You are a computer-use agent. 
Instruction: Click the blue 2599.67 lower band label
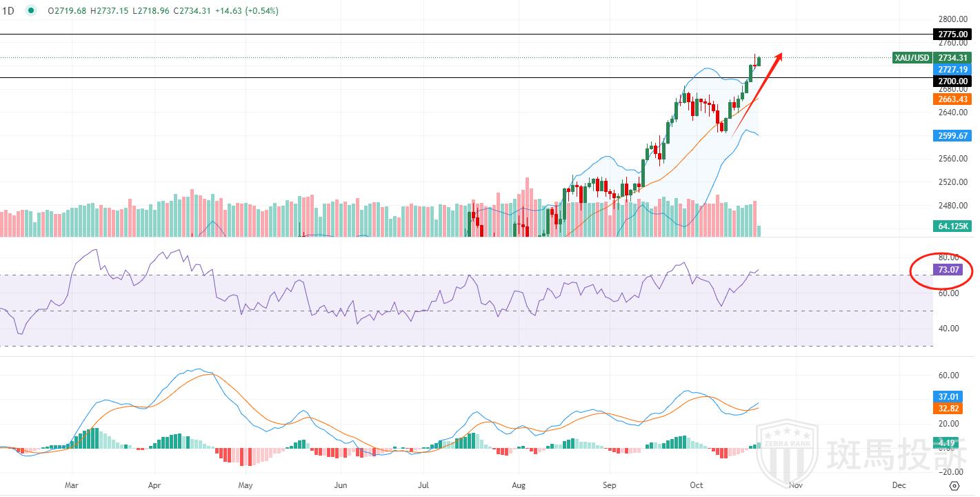pos(952,136)
